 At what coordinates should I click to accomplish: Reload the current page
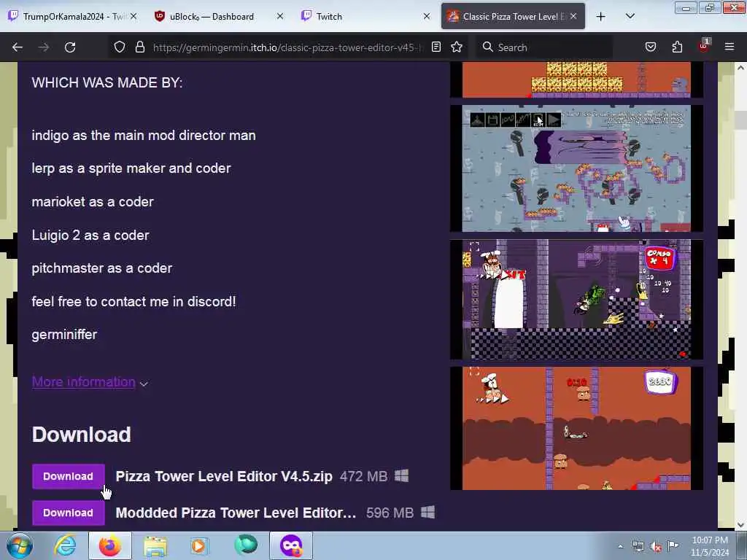pos(70,47)
